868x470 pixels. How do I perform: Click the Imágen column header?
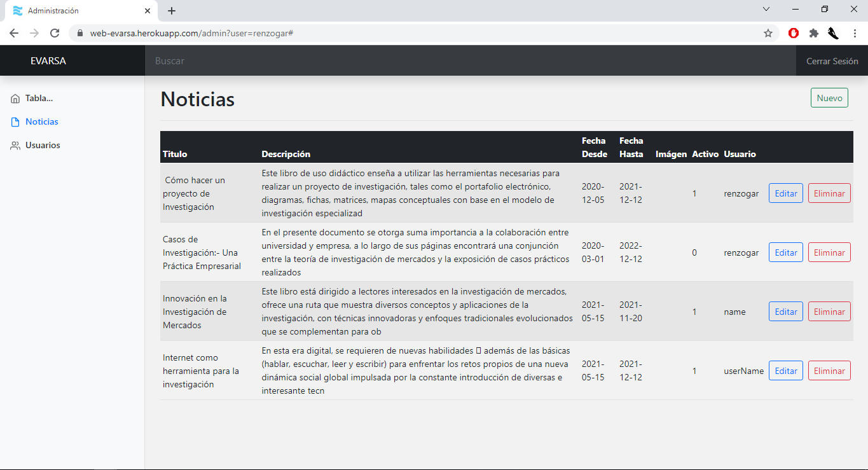click(672, 154)
